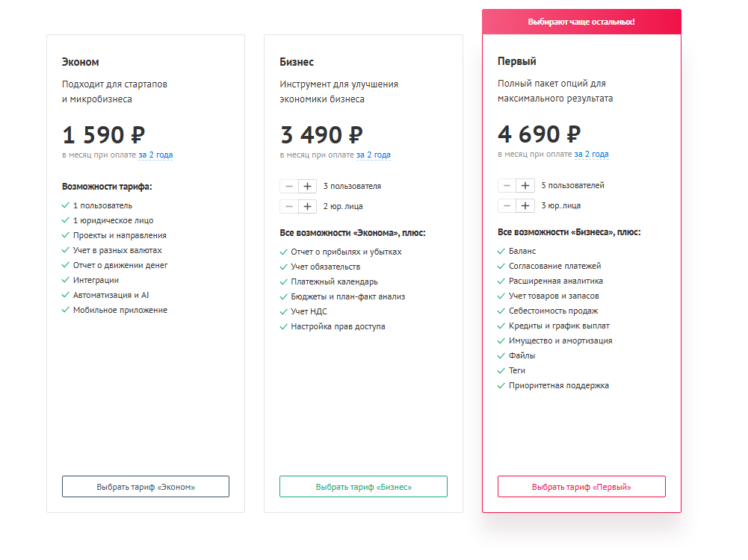This screenshot has height=560, width=748.
Task: Click the checkmark next to Баланс
Action: pos(501,252)
